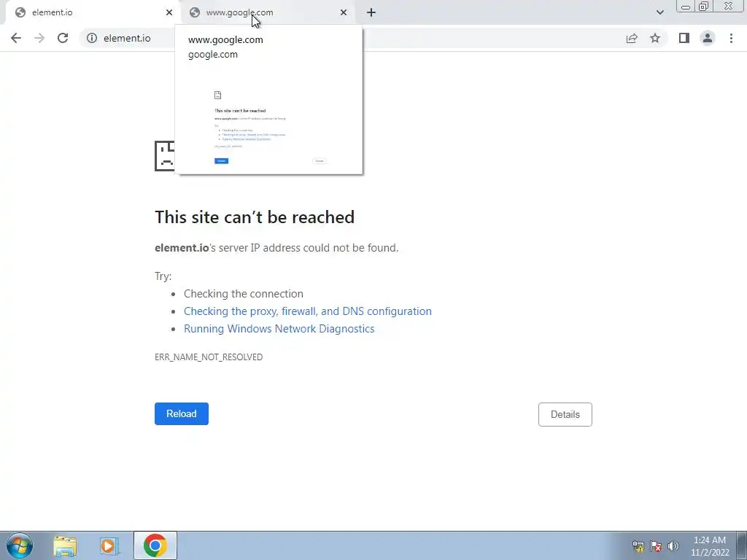Click the google.com tab preview thumbnail
Screen dimensions: 747x560
coord(269,120)
